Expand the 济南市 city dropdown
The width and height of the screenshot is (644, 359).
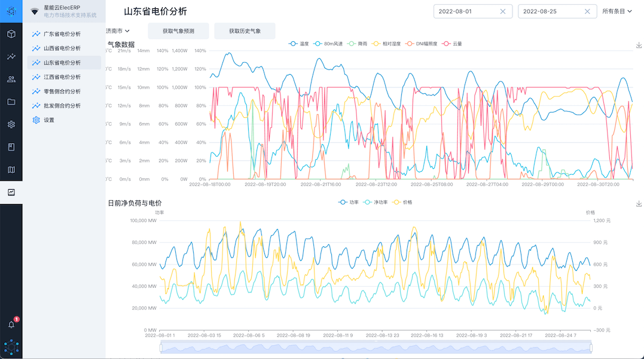pos(117,31)
